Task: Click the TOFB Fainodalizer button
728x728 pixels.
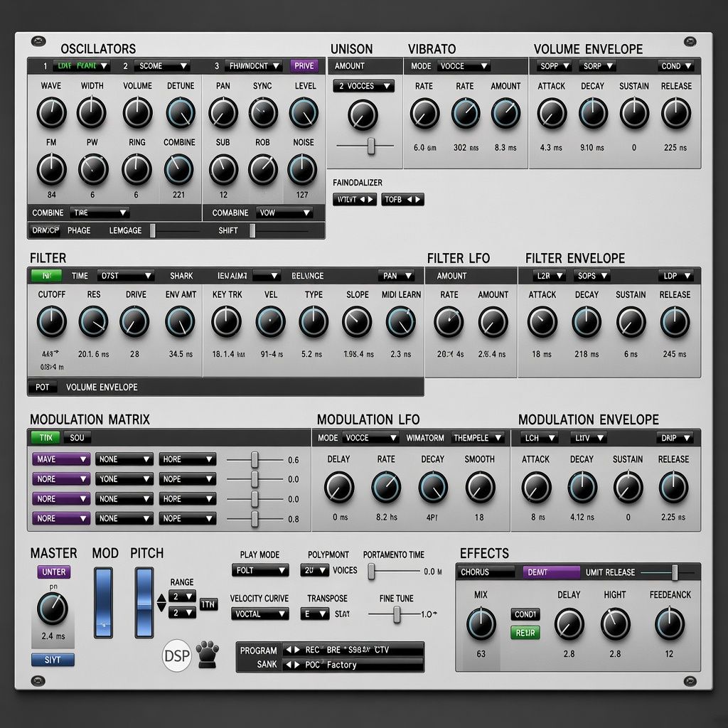Action: (x=402, y=200)
